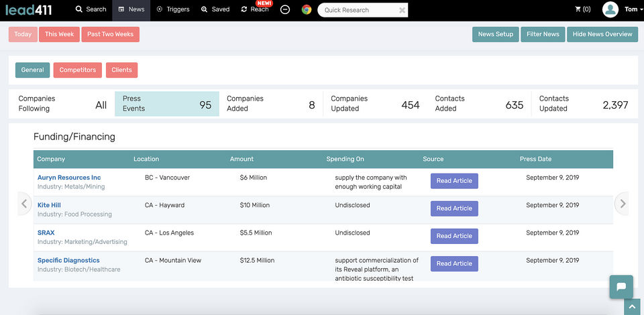644x315 pixels.
Task: Click the scroll-to-top arrow button
Action: click(632, 306)
